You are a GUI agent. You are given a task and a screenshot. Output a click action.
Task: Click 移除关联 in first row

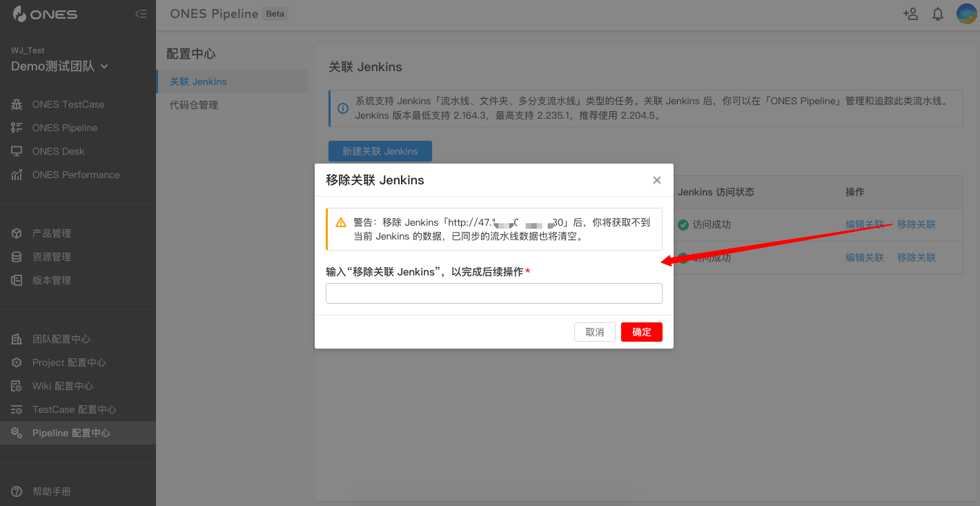tap(917, 224)
